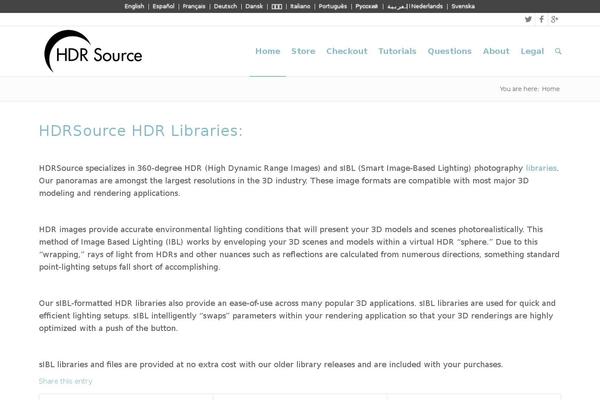Click the 'HDRSource HDR Libraries:' heading
The width and height of the screenshot is (600, 400).
click(x=141, y=131)
